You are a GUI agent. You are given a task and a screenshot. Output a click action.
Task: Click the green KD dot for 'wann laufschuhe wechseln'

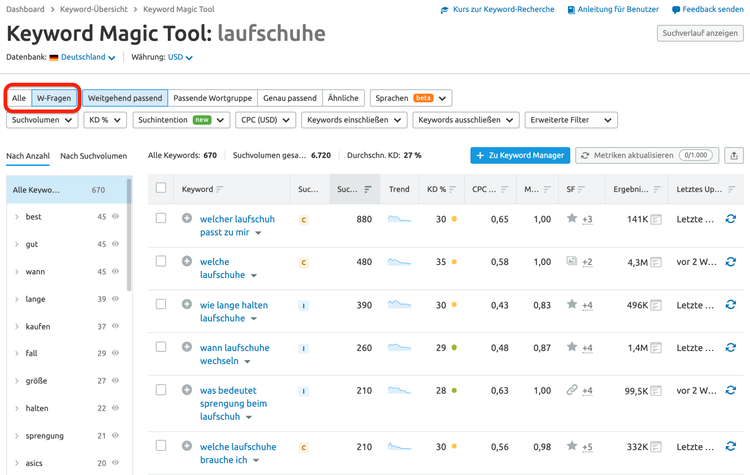454,348
